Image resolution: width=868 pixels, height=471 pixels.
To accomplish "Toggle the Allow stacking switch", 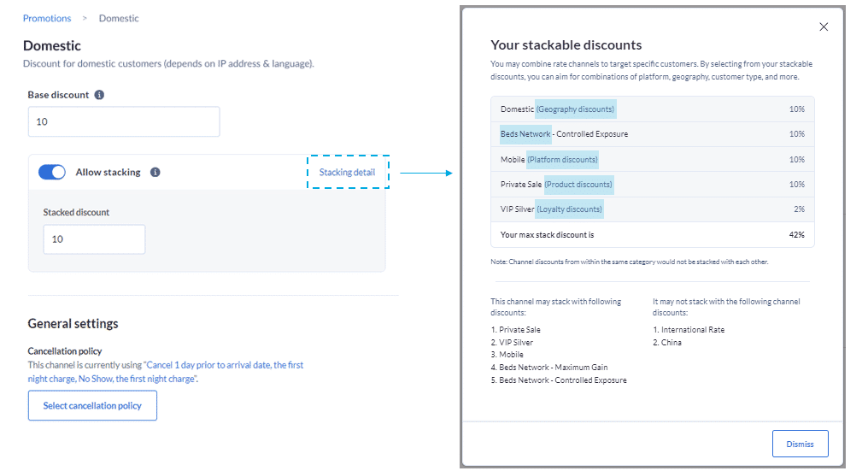I will (52, 172).
